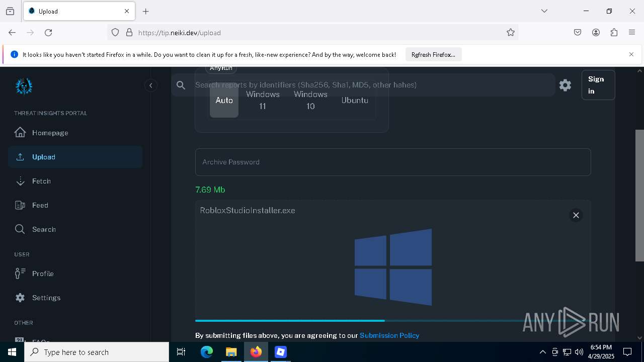Click the search magnifier icon
Viewport: 644px width, 362px height.
tap(181, 85)
